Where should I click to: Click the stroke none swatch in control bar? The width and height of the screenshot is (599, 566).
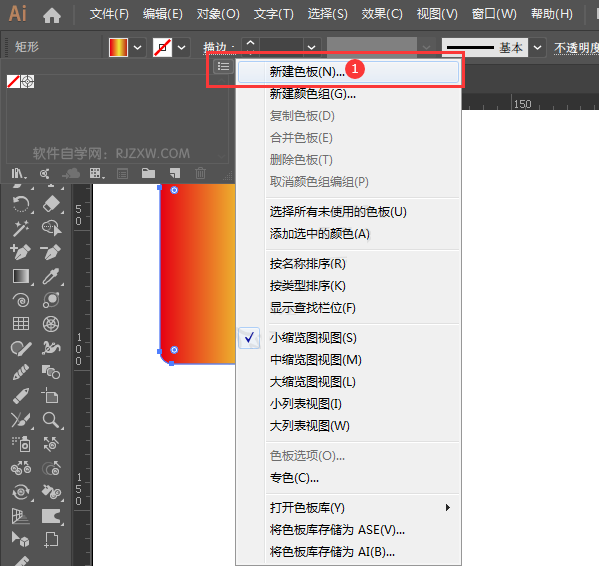tap(162, 47)
